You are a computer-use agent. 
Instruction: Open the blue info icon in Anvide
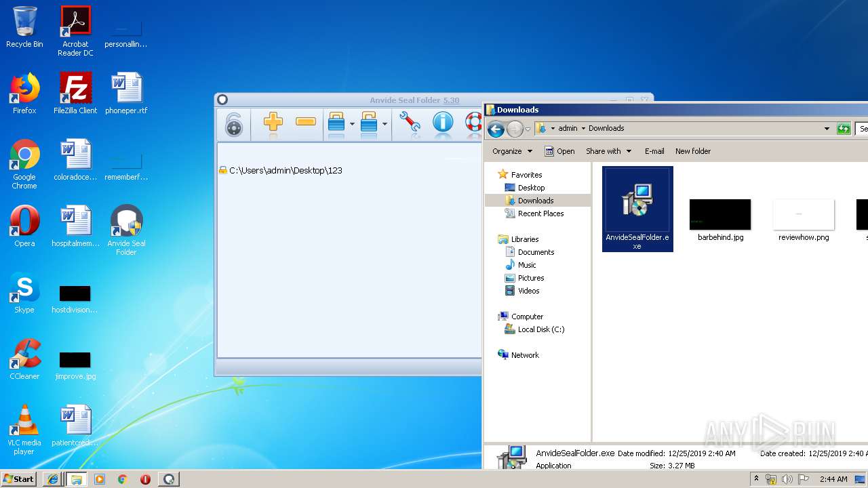tap(443, 123)
